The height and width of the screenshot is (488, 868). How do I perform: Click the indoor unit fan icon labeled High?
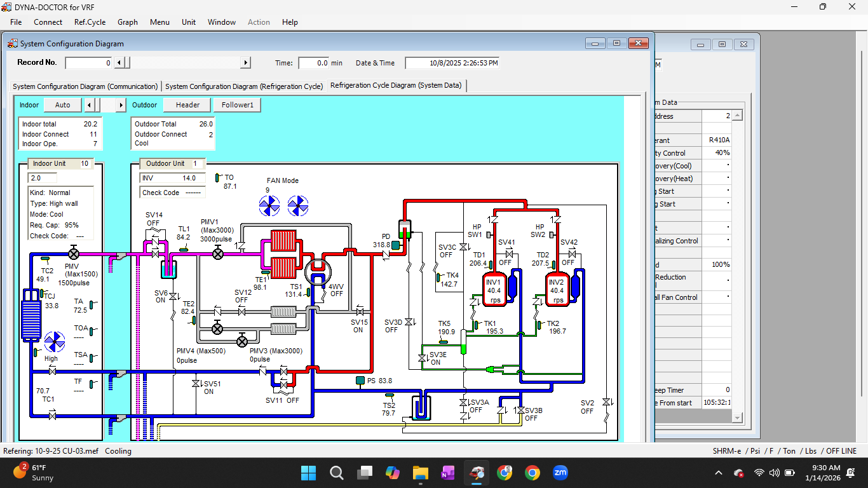pyautogui.click(x=54, y=342)
